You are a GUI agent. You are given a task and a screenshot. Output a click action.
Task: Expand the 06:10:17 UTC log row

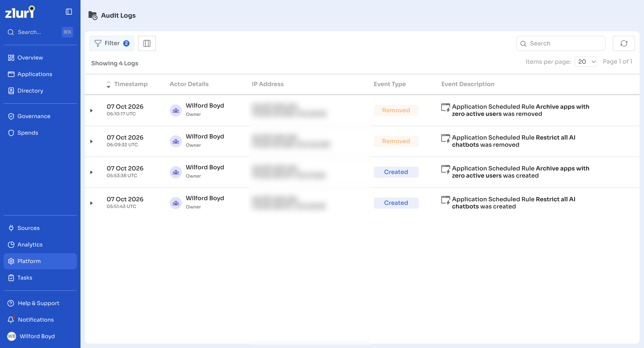(91, 110)
